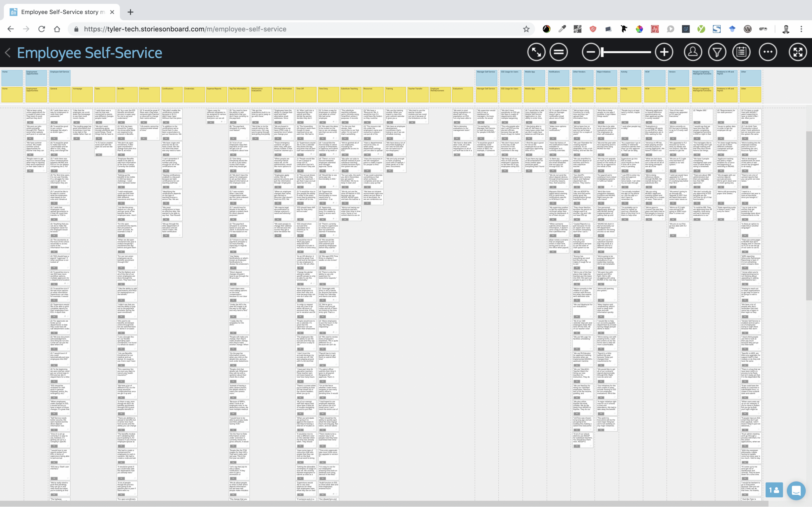Image resolution: width=812 pixels, height=507 pixels.
Task: Zoom out with the minus button
Action: pyautogui.click(x=591, y=52)
